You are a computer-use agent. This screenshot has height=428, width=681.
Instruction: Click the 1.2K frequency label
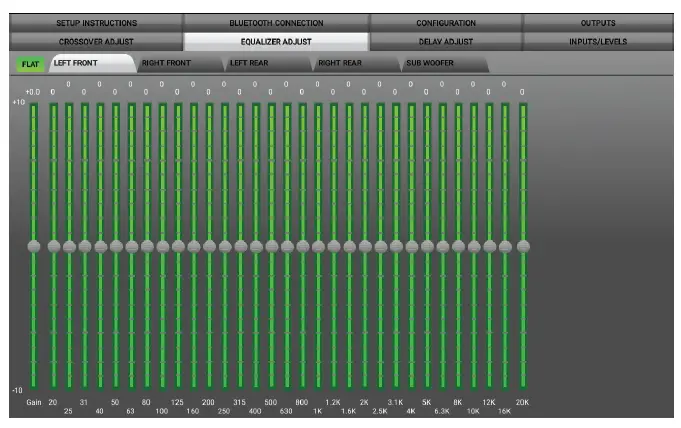(x=333, y=402)
